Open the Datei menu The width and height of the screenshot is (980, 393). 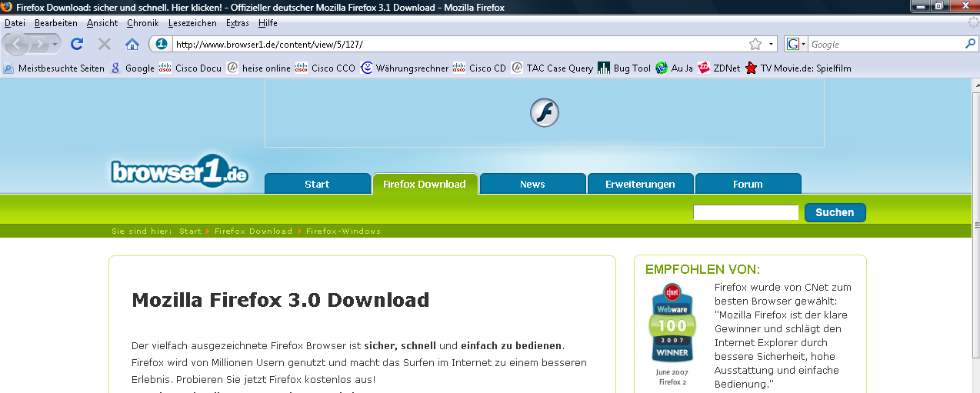(x=15, y=23)
